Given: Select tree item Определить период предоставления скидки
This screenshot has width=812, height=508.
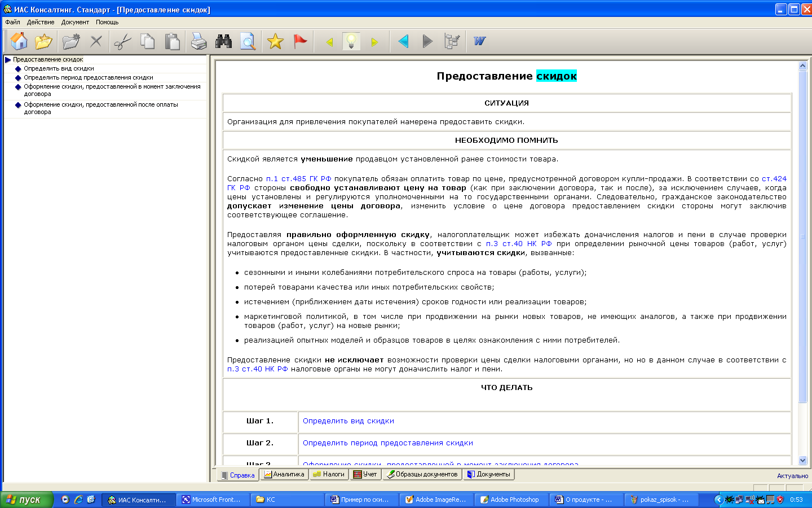Looking at the screenshot, I should (x=89, y=77).
